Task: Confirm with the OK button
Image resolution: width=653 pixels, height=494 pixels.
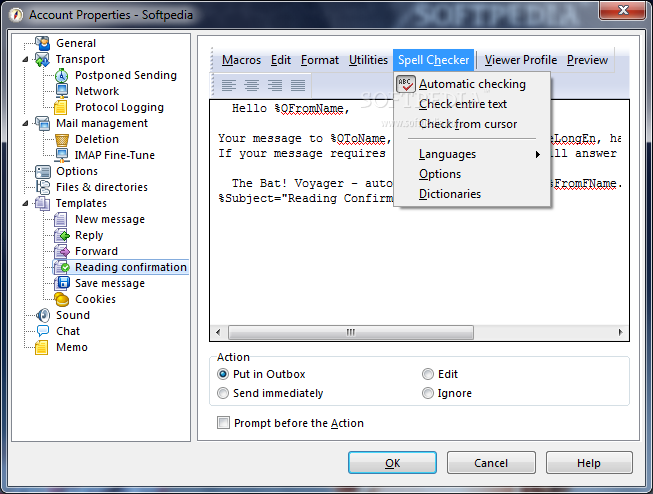Action: point(392,463)
